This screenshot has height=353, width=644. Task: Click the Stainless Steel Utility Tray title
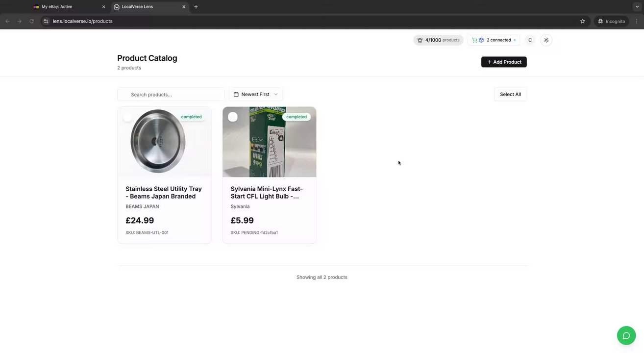point(164,192)
